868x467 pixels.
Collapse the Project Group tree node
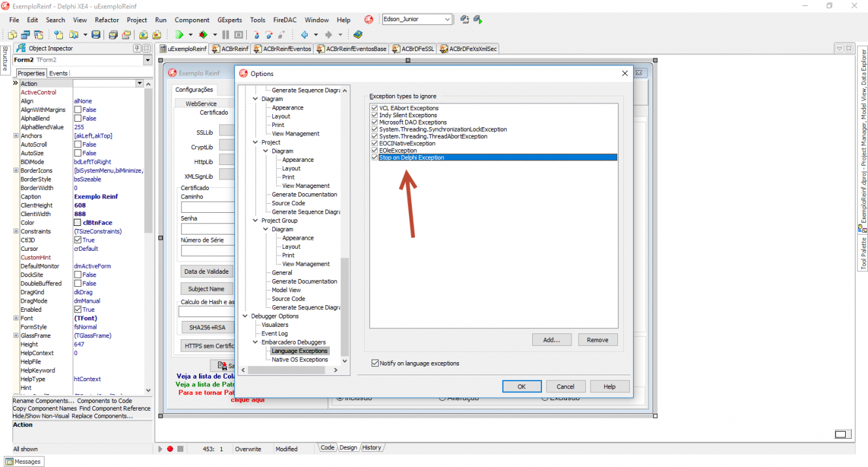pos(256,221)
